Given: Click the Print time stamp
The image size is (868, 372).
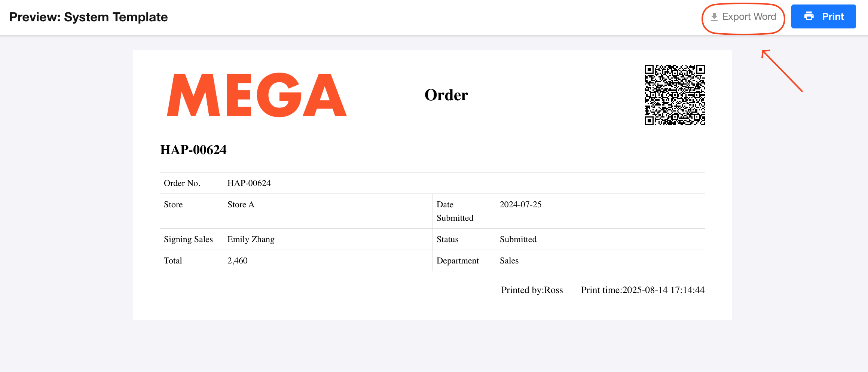Looking at the screenshot, I should [x=642, y=290].
